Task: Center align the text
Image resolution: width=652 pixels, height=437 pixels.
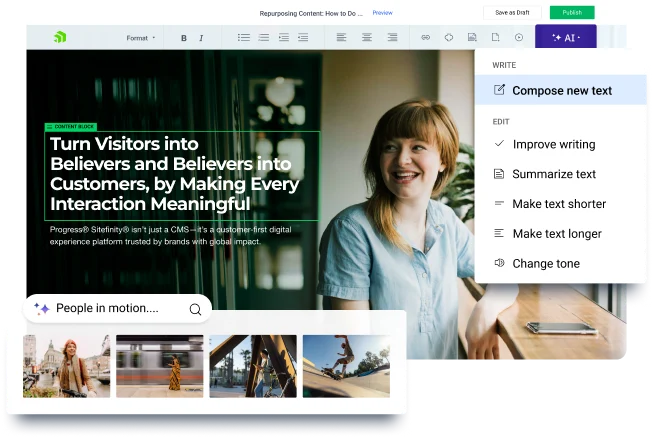Action: (366, 38)
